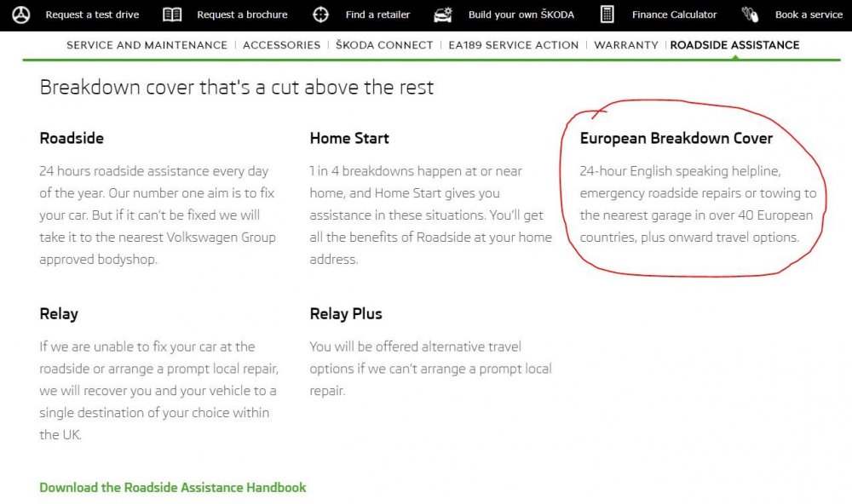The width and height of the screenshot is (852, 504).
Task: Click the European Breakdown Cover heading
Action: point(676,138)
